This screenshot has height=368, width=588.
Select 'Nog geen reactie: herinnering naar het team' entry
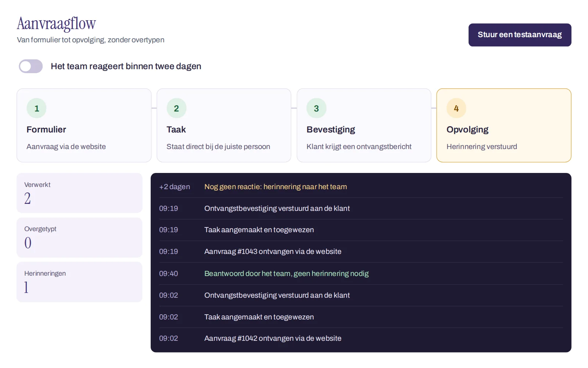pyautogui.click(x=276, y=187)
